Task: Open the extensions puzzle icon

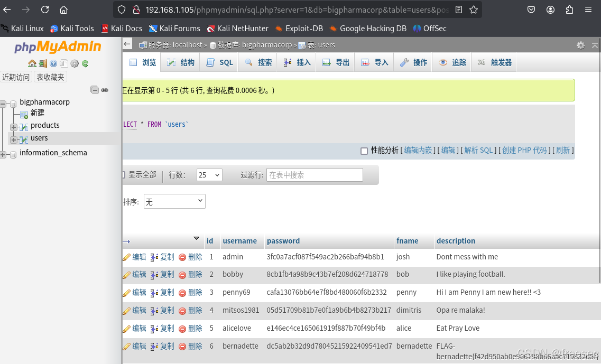Action: coord(570,10)
